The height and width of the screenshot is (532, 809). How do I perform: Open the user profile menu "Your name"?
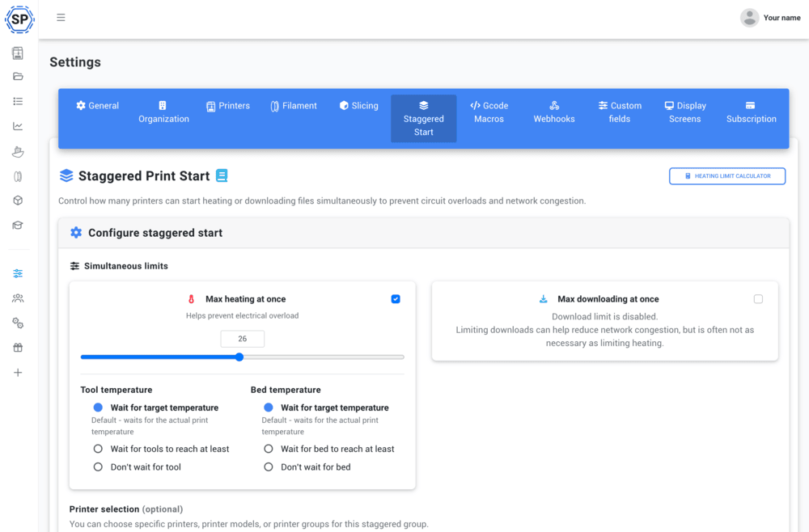point(770,18)
